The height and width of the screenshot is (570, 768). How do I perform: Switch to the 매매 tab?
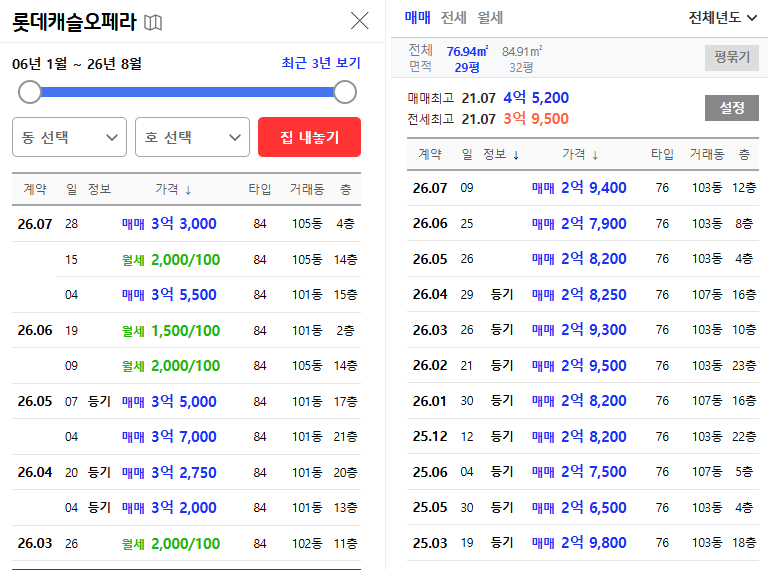[x=417, y=18]
